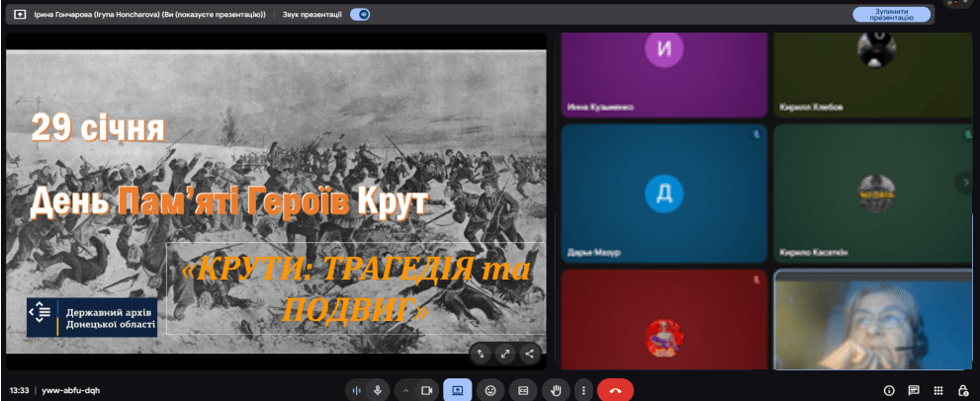The image size is (980, 401).
Task: Click the clock time 13:33
Action: 19,390
